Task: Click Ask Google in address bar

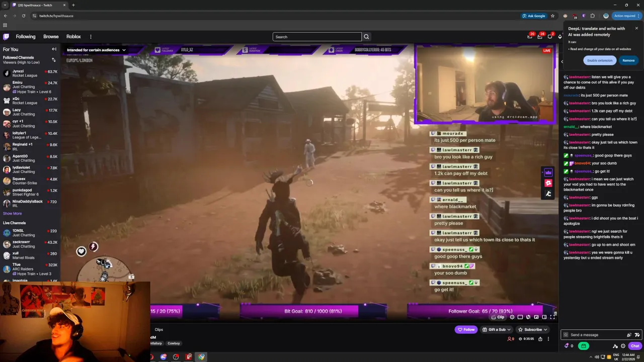Action: tap(534, 16)
